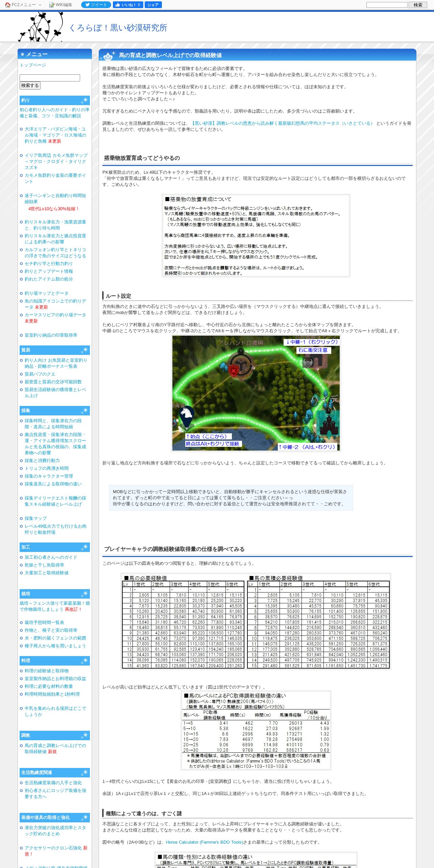Open 栽培予想時間一覧表 link

(x=44, y=622)
